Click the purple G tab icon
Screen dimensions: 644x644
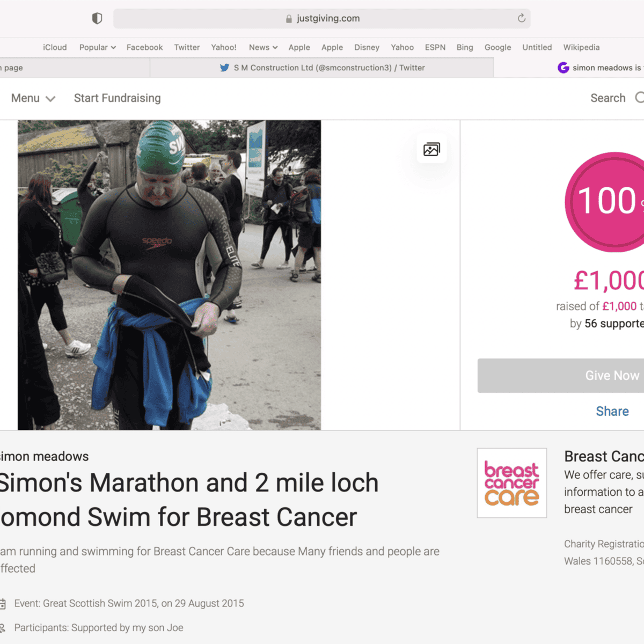coord(563,68)
